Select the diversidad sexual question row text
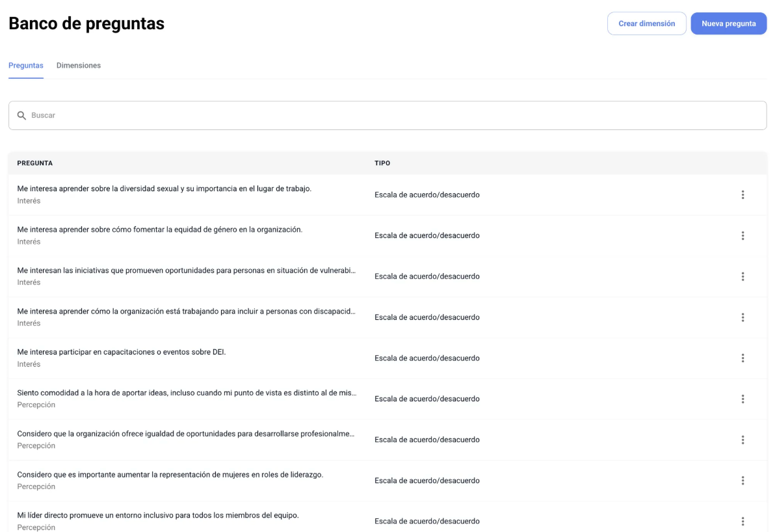This screenshot has height=532, width=775. (x=164, y=189)
